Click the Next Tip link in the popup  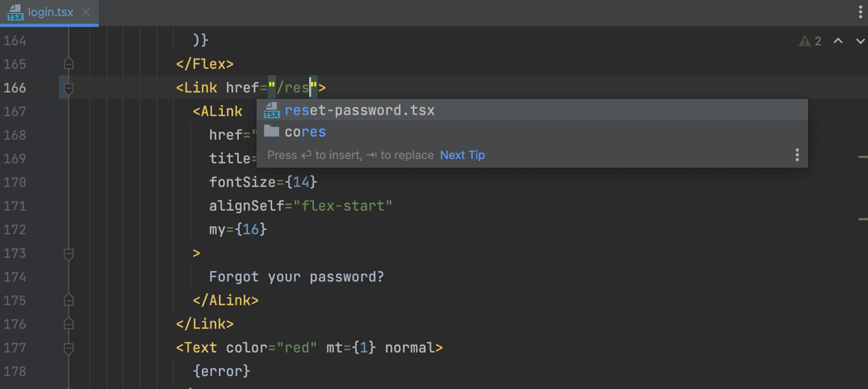click(x=463, y=155)
